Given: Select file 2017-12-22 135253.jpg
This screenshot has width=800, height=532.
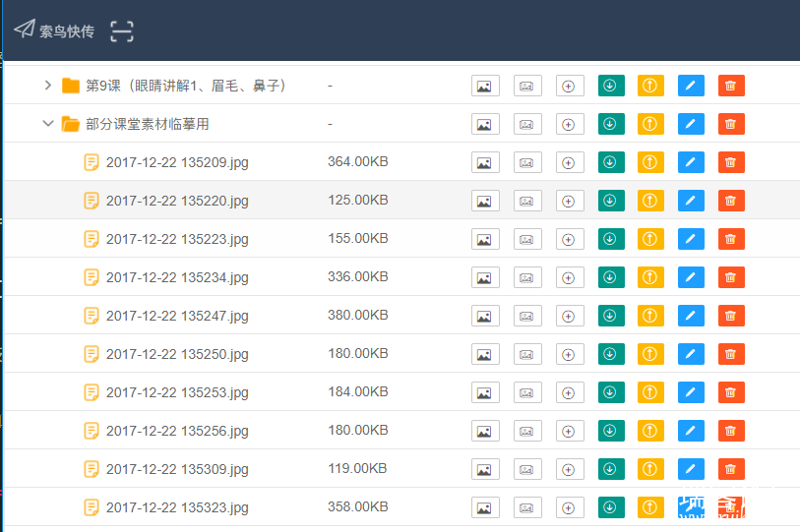Looking at the screenshot, I should pyautogui.click(x=177, y=392).
